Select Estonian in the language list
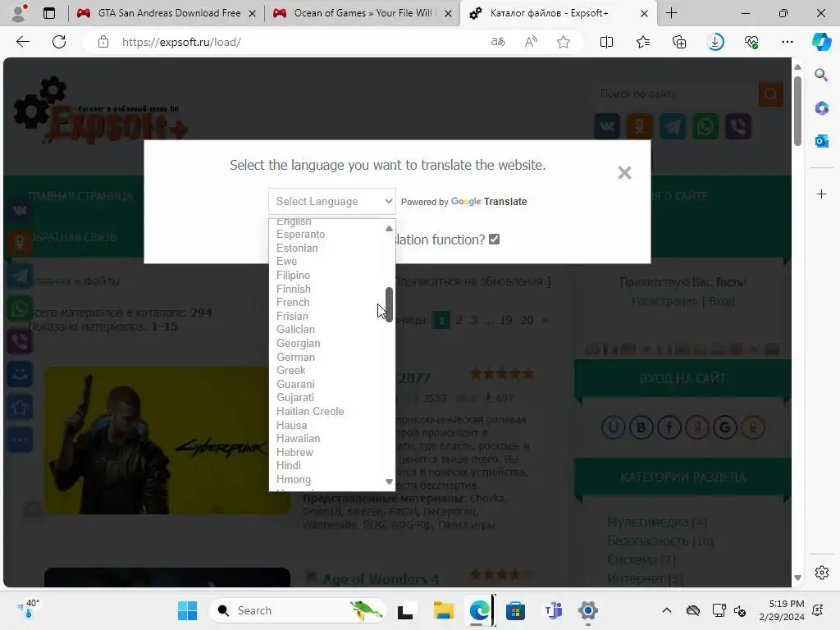The image size is (840, 630). tap(297, 248)
